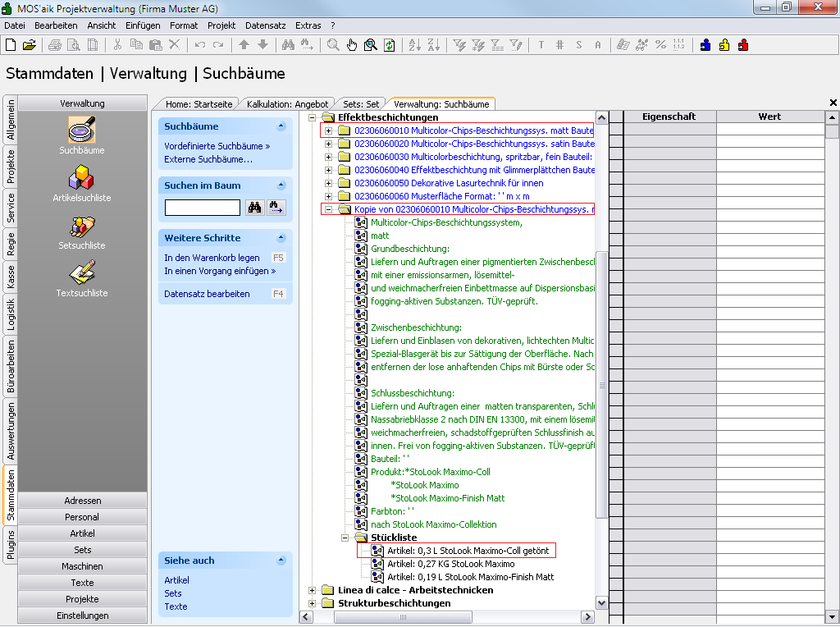The image size is (840, 627).
Task: Expand the 02306060050 Dekorative Lasurtechnik node
Action: [328, 183]
